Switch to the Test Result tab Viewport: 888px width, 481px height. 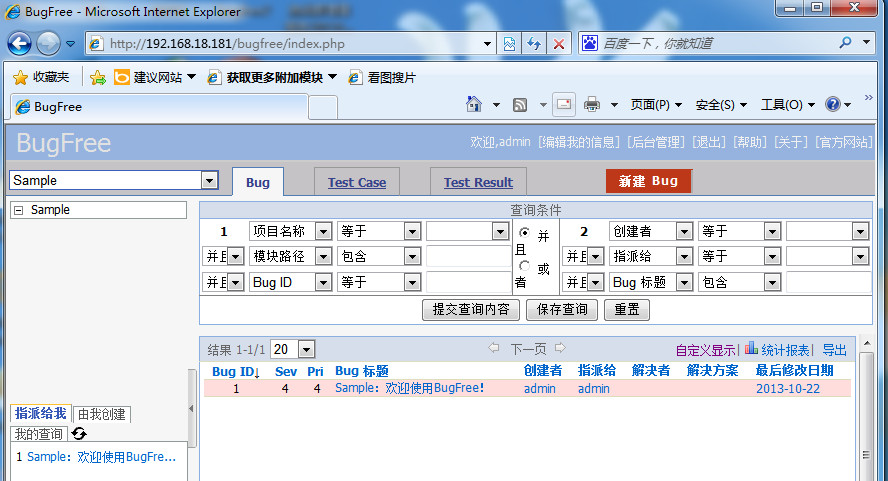(x=478, y=182)
